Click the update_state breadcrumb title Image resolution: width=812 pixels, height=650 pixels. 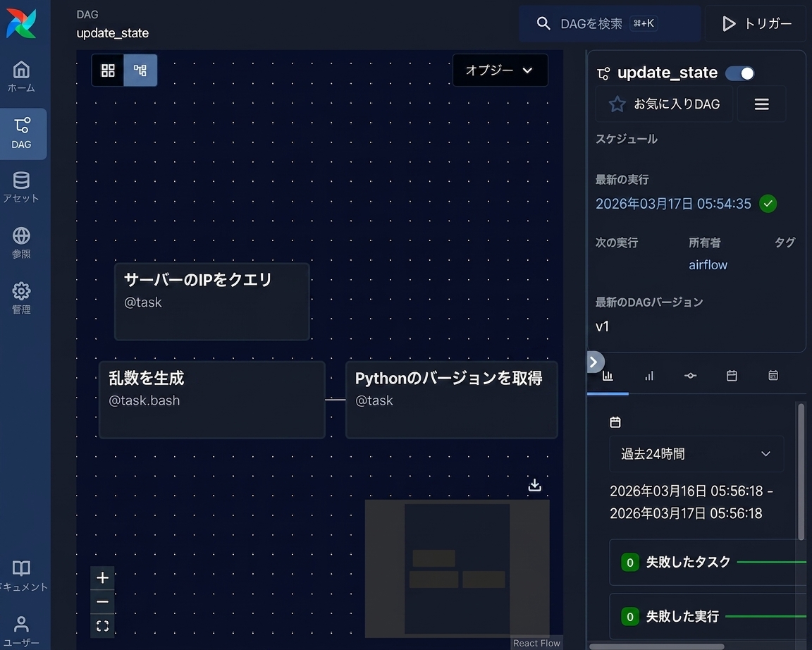point(112,33)
